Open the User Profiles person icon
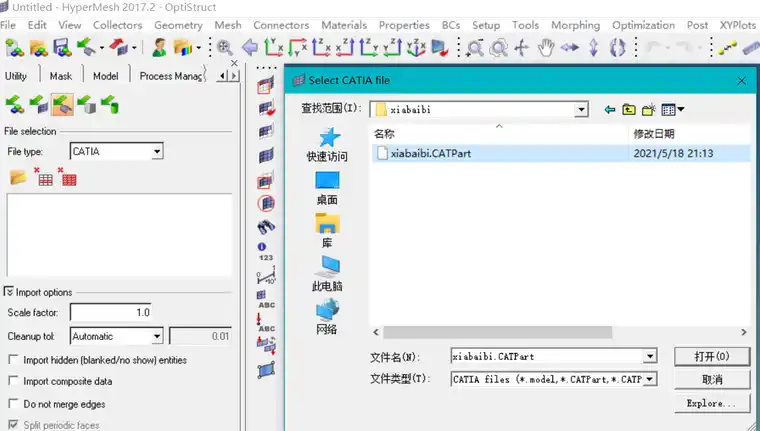760x431 pixels. pyautogui.click(x=159, y=48)
